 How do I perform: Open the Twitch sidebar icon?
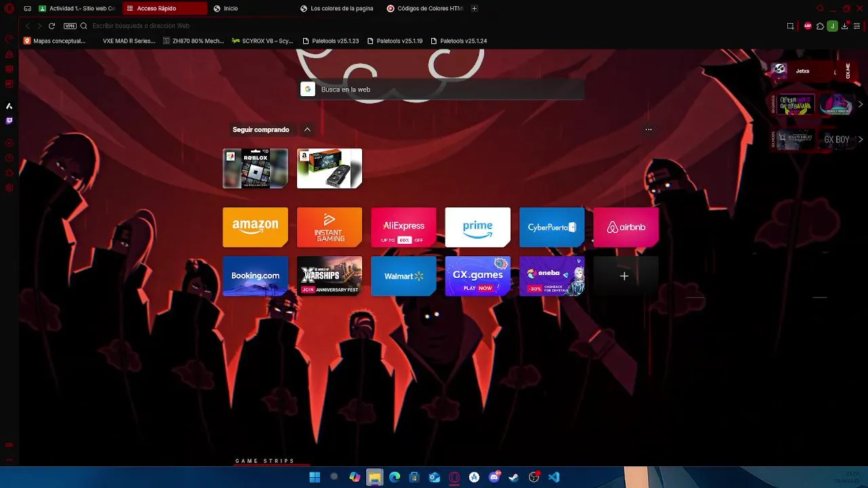pos(9,121)
